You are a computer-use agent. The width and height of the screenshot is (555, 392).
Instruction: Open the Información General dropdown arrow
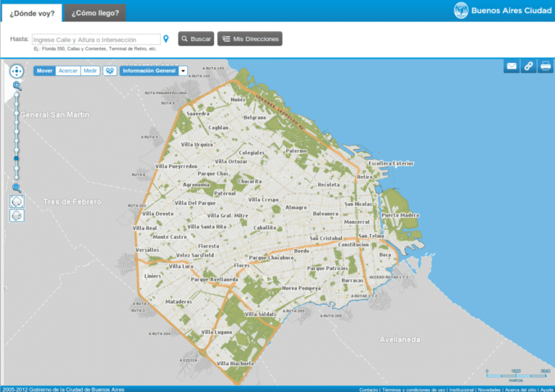[183, 71]
